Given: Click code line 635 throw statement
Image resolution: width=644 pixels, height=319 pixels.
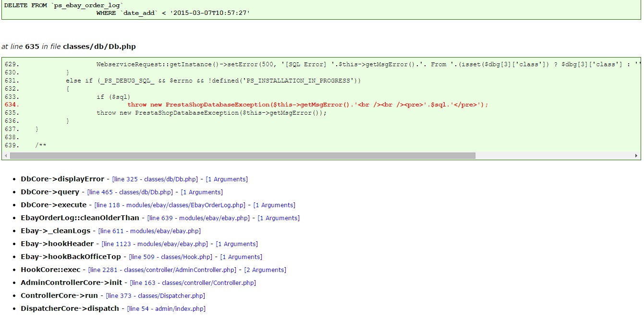Looking at the screenshot, I should (x=212, y=113).
